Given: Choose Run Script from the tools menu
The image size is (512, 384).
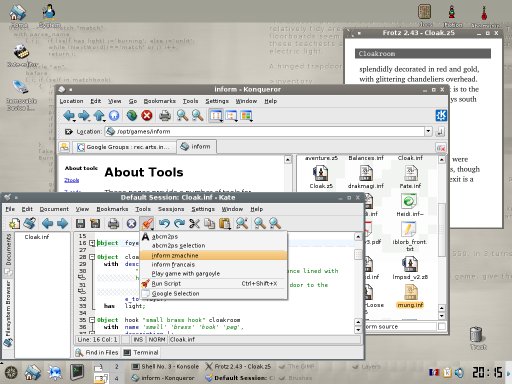Looking at the screenshot, I should tap(213, 284).
